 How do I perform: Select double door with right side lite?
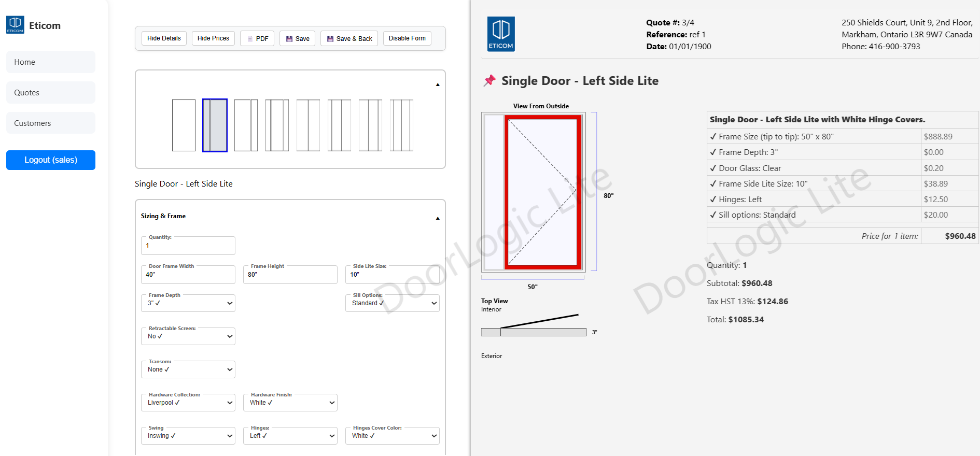tap(370, 125)
